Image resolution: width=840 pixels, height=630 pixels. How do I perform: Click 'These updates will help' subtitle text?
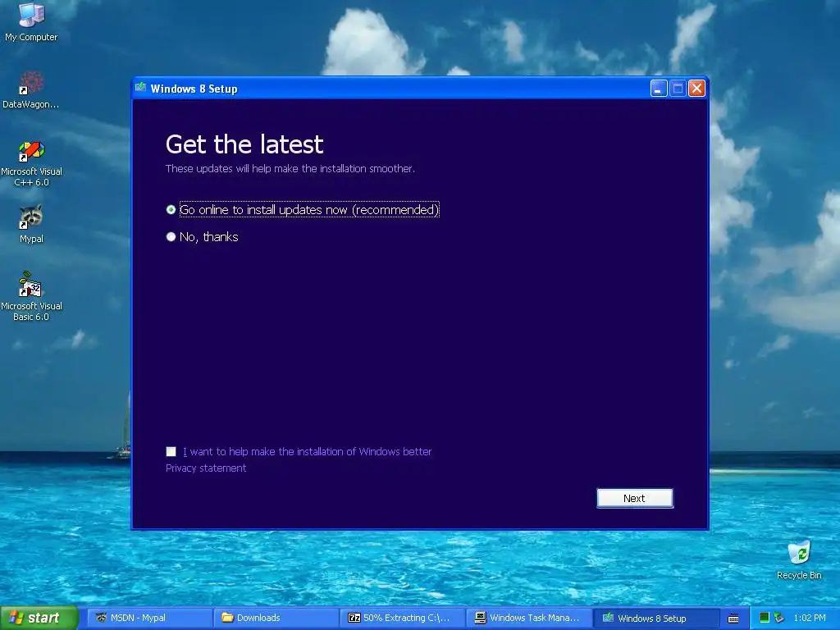[290, 169]
